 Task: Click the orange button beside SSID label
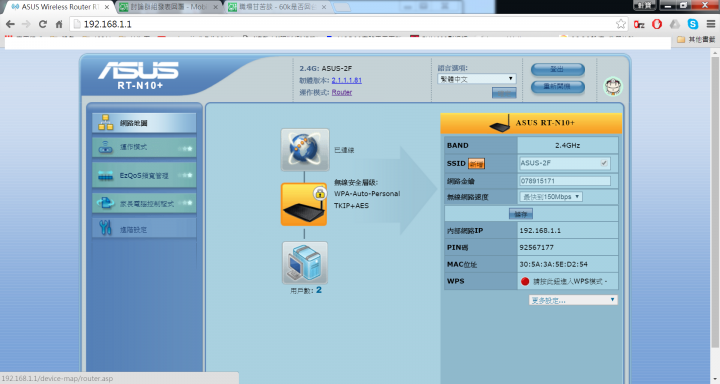[x=476, y=164]
